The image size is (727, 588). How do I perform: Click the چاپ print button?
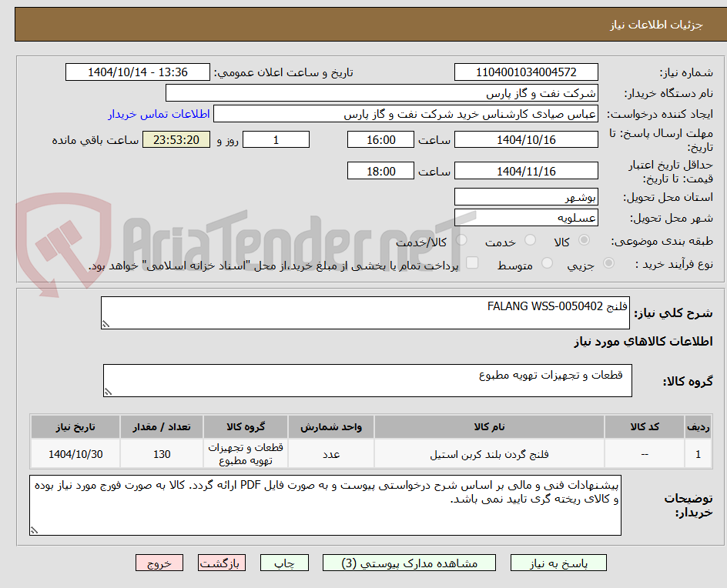[284, 563]
